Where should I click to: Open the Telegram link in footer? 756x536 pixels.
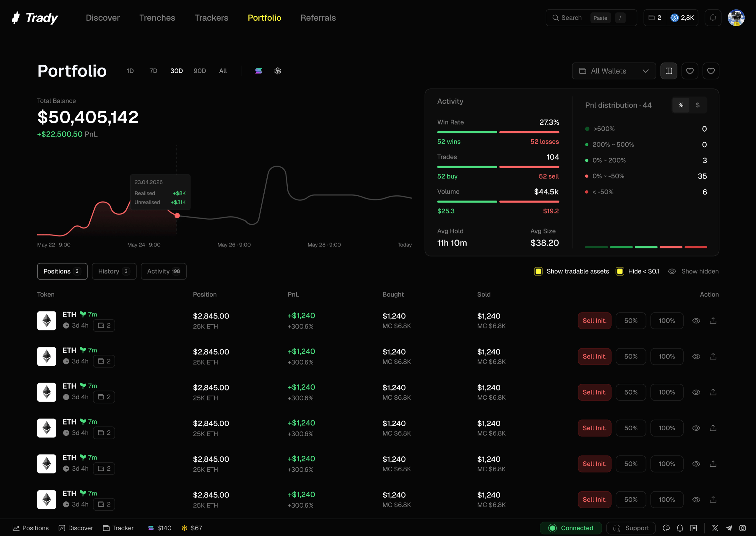click(729, 528)
